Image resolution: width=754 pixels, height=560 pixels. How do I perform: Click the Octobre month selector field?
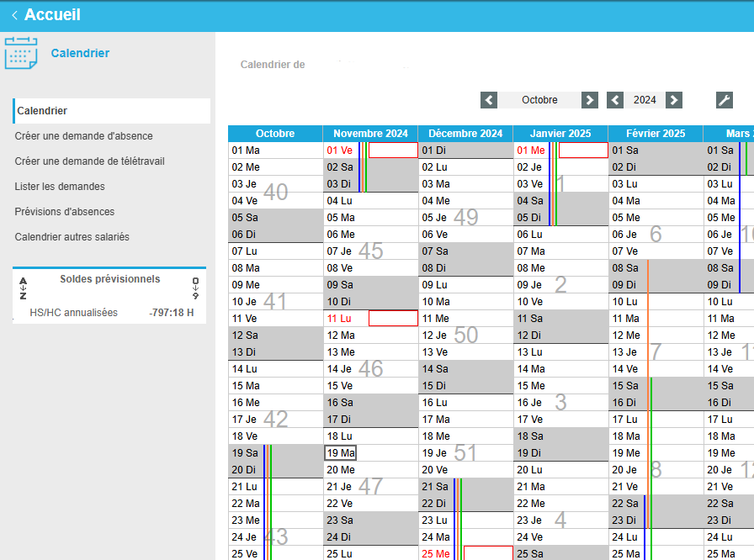(539, 100)
